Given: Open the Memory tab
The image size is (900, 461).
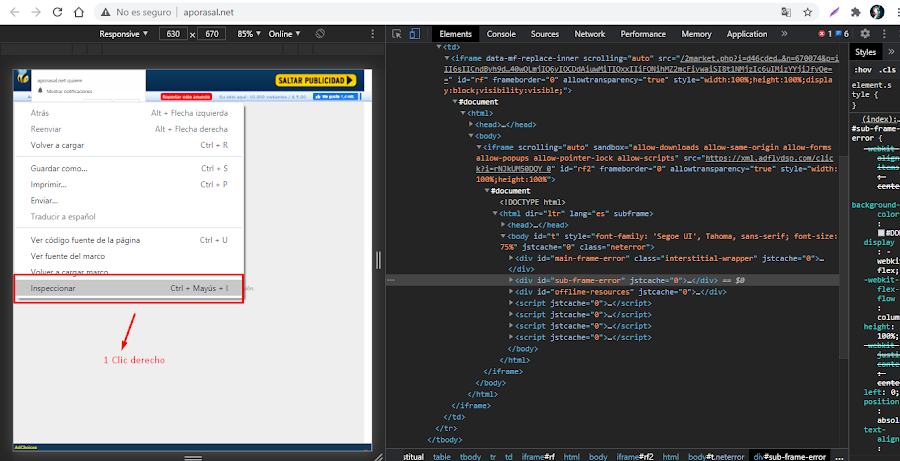Looking at the screenshot, I should (696, 34).
